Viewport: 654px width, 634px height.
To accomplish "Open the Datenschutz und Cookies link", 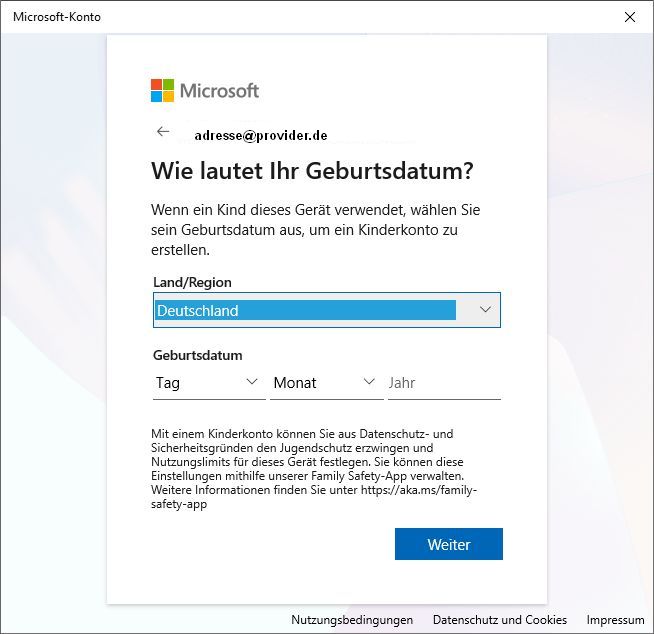I will 499,620.
